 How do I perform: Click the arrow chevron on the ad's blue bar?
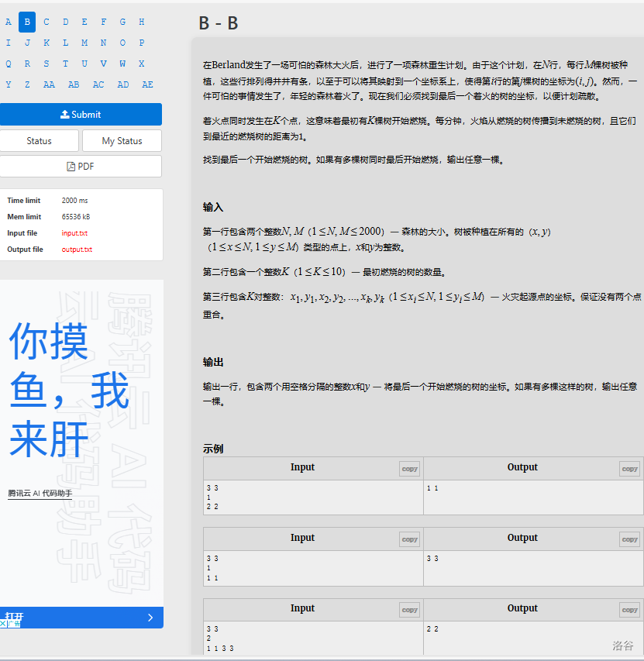click(150, 618)
